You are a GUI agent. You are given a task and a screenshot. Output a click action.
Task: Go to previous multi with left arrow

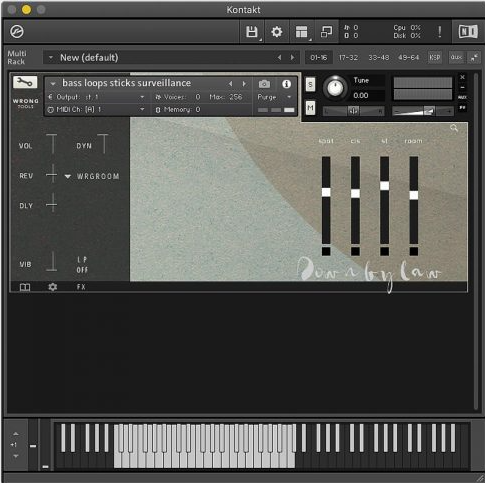click(x=279, y=58)
